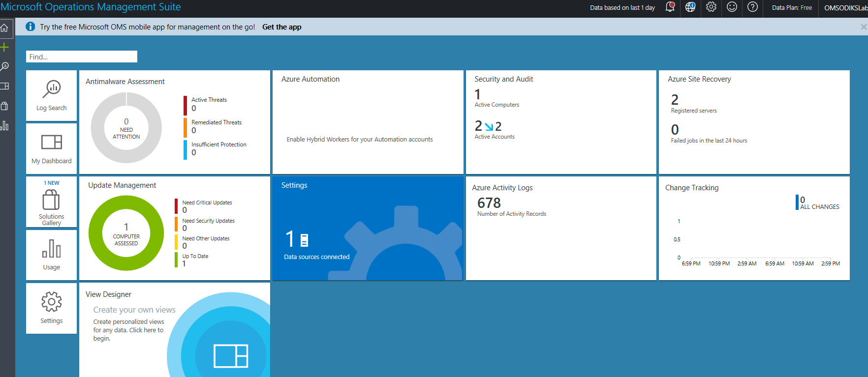Click the Computer Assessed green donut
The width and height of the screenshot is (868, 377).
click(x=126, y=233)
